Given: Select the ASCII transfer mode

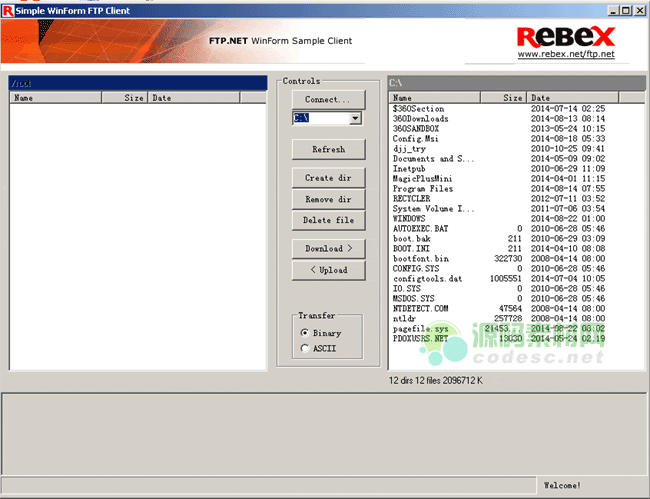Looking at the screenshot, I should point(306,348).
